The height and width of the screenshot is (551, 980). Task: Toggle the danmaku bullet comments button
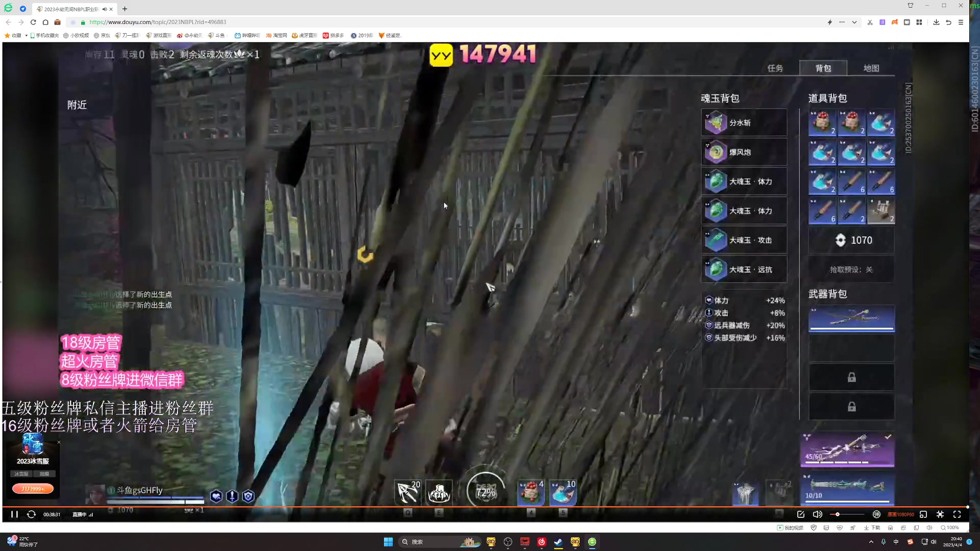point(876,514)
